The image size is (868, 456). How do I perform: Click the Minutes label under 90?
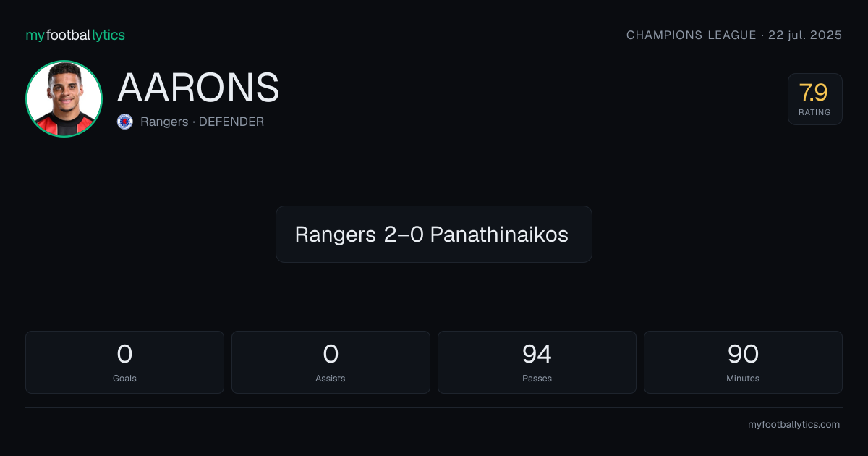[743, 378]
